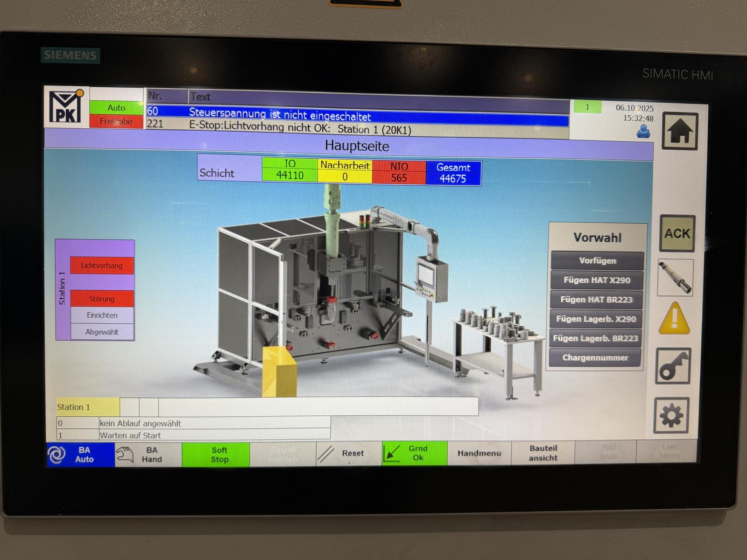Go to the Home screen icon

[x=680, y=132]
